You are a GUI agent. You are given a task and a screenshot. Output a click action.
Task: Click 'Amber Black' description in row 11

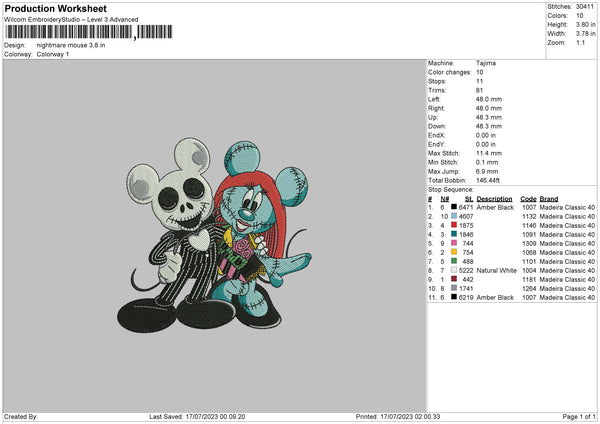point(495,297)
